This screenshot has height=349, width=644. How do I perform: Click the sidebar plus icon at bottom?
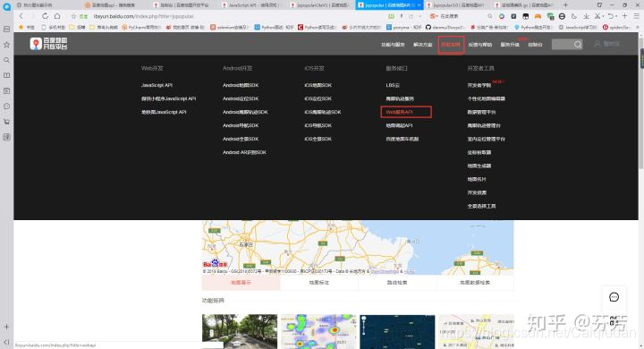6,327
